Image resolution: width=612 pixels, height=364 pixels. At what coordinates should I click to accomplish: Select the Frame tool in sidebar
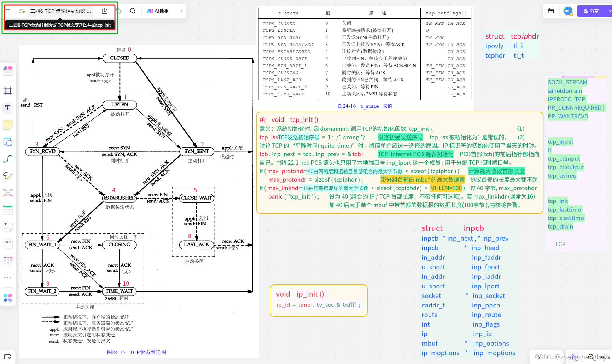[8, 91]
